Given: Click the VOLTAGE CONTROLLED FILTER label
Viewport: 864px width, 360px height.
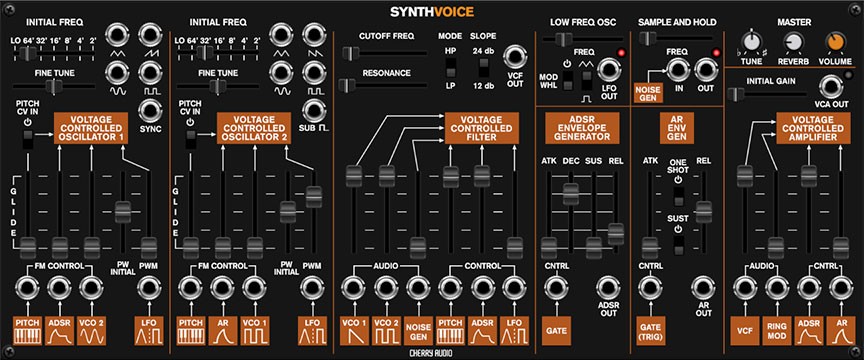Looking at the screenshot, I should tap(482, 128).
